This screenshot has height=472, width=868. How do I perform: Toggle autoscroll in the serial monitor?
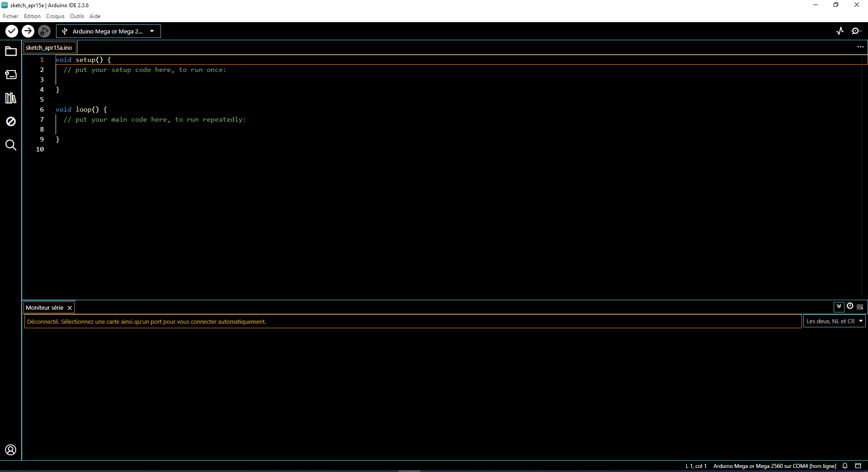[x=839, y=307]
